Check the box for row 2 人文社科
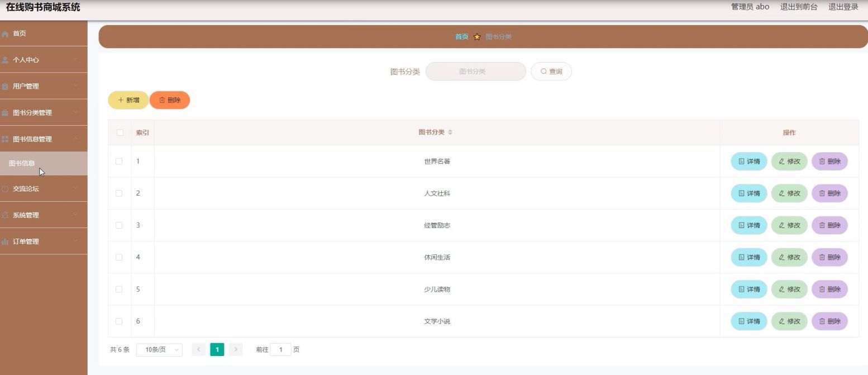This screenshot has width=868, height=375. click(x=119, y=193)
